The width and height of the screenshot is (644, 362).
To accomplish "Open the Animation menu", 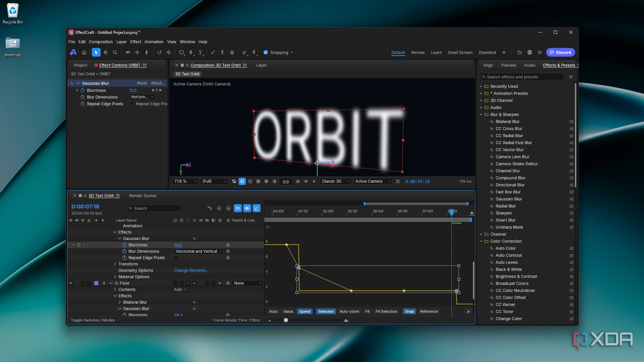I will (x=154, y=42).
